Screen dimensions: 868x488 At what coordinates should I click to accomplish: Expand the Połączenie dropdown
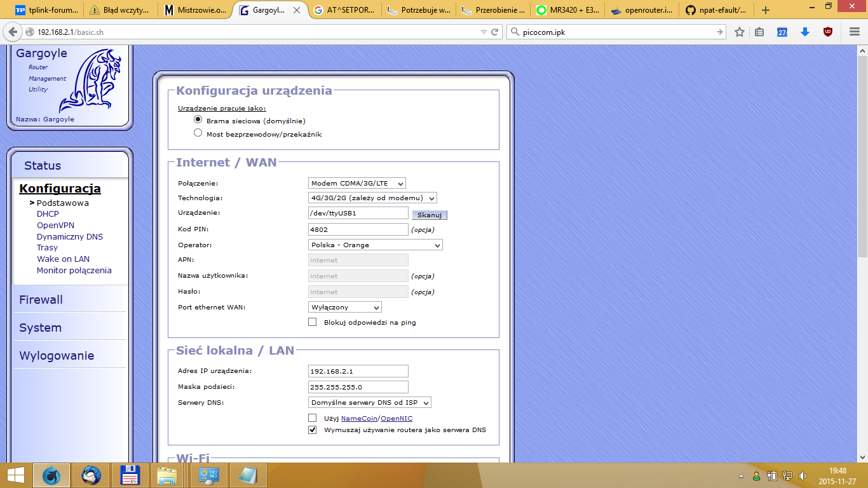356,184
